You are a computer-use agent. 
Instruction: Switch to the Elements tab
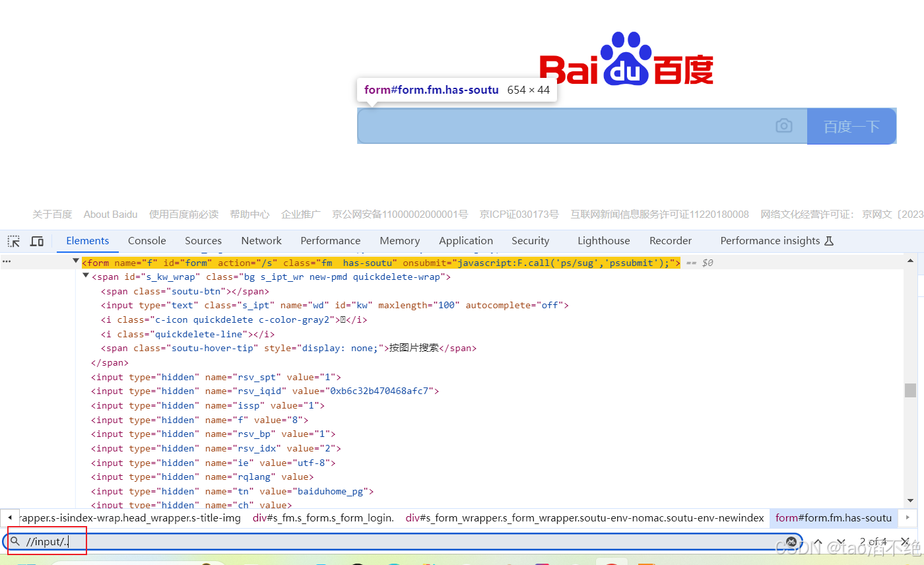click(88, 241)
